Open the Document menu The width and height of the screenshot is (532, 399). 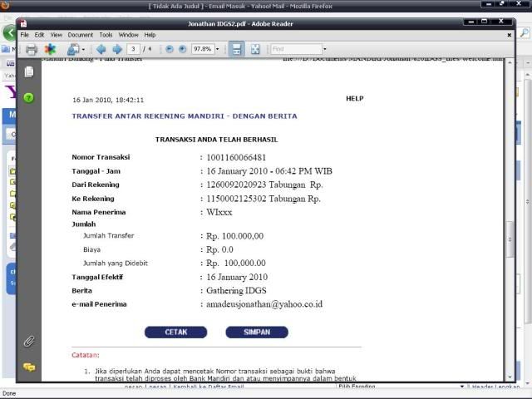pos(81,35)
